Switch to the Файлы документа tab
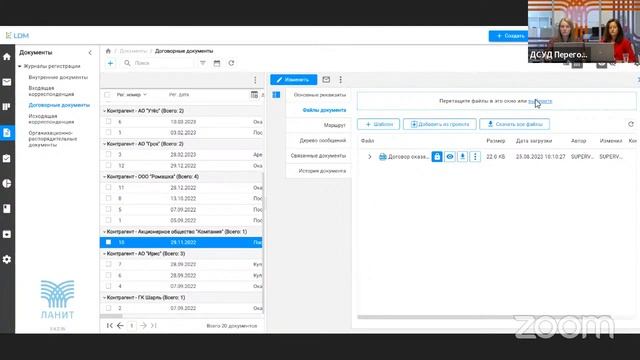This screenshot has width=640, height=360. 324,110
